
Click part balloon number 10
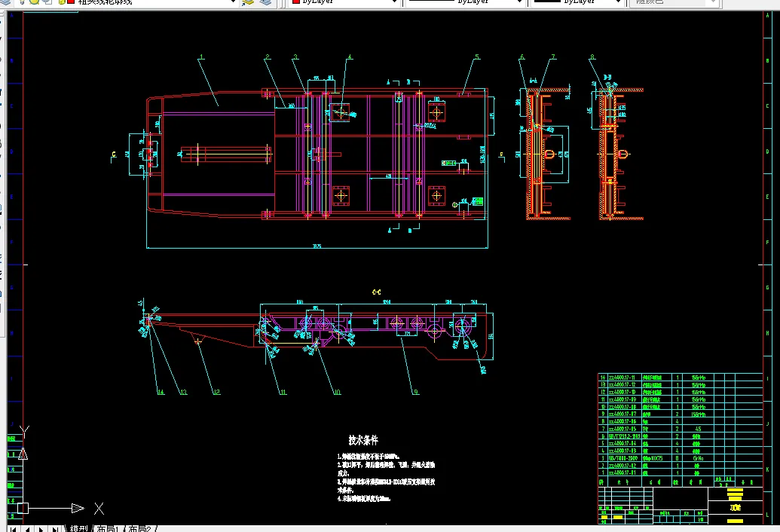click(337, 392)
